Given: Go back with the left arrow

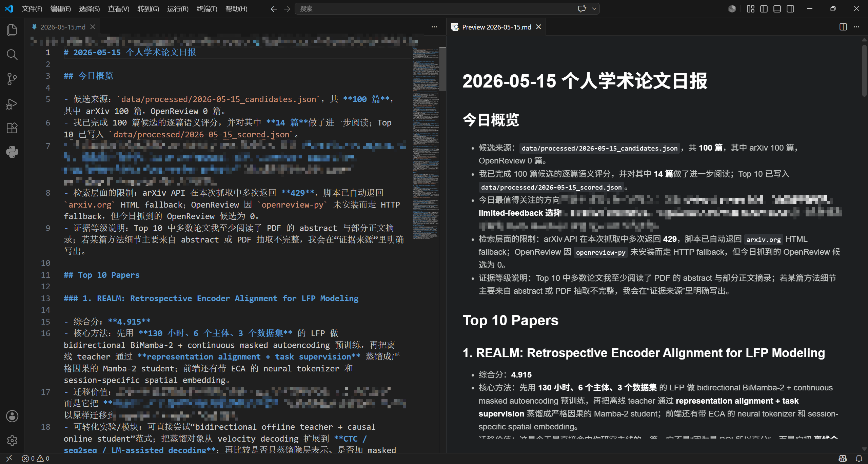Looking at the screenshot, I should coord(274,9).
